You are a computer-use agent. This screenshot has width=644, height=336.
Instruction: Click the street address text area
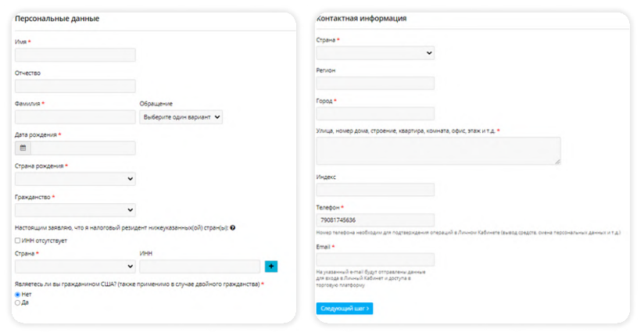[438, 151]
